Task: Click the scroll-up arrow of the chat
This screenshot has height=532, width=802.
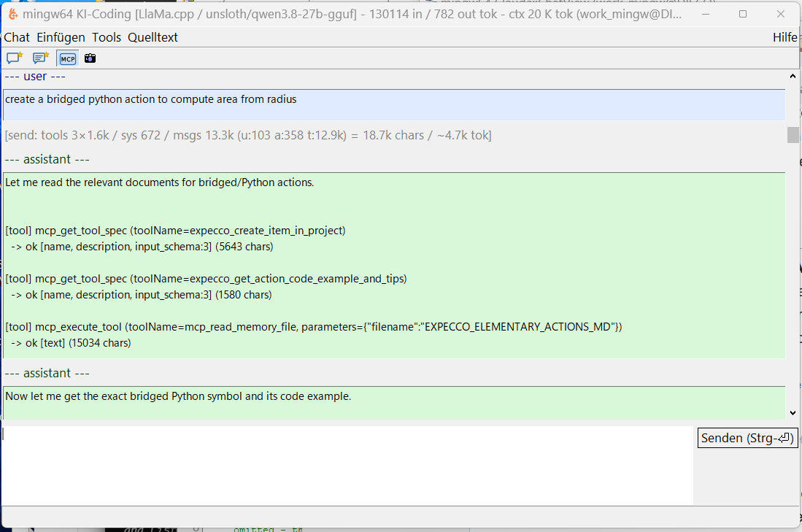Action: pos(793,76)
